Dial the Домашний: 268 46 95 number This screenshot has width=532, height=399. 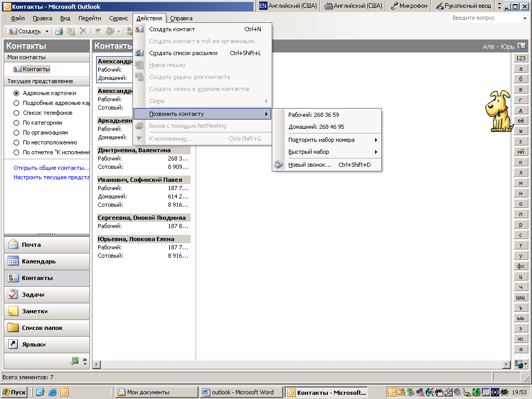coord(327,127)
